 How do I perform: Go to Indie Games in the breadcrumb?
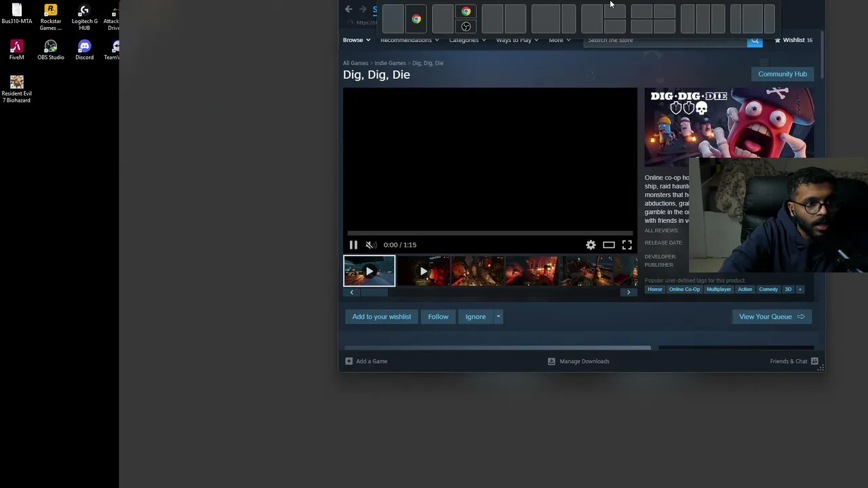[x=390, y=63]
